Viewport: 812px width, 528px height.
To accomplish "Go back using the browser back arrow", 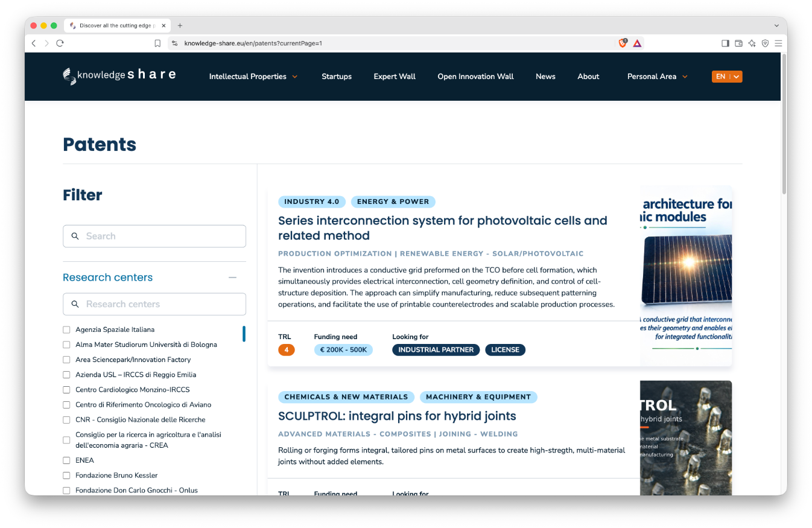I will pos(34,43).
